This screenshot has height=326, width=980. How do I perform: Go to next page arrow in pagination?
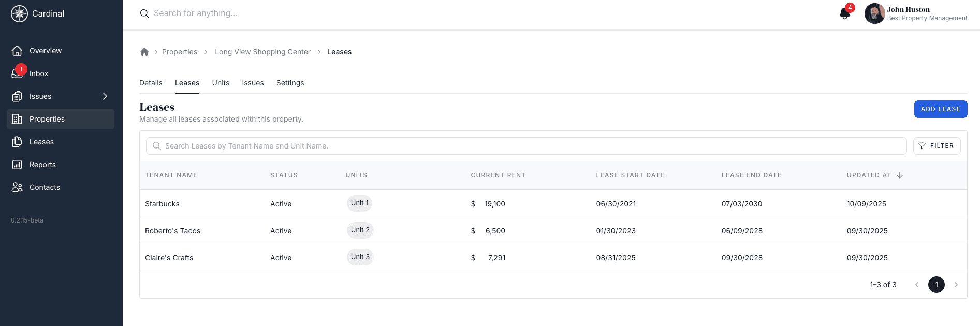coord(956,285)
